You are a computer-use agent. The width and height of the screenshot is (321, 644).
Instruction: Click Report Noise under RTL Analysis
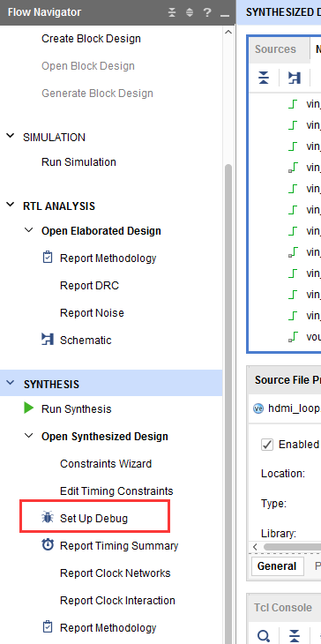point(92,312)
